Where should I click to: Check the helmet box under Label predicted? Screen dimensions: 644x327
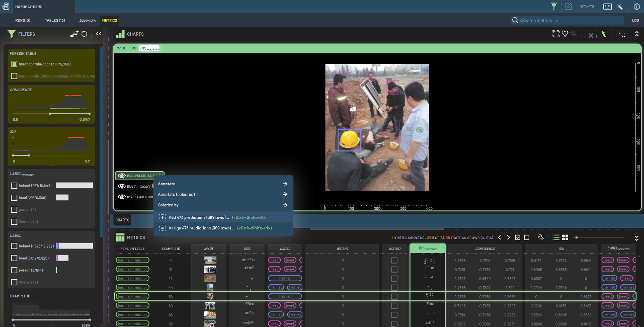coord(14,186)
